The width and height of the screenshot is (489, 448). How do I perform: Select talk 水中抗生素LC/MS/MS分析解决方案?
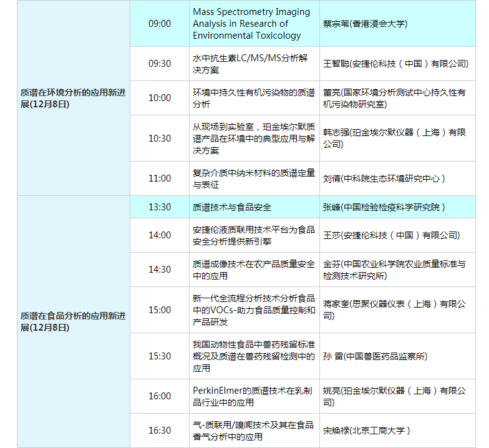[250, 64]
